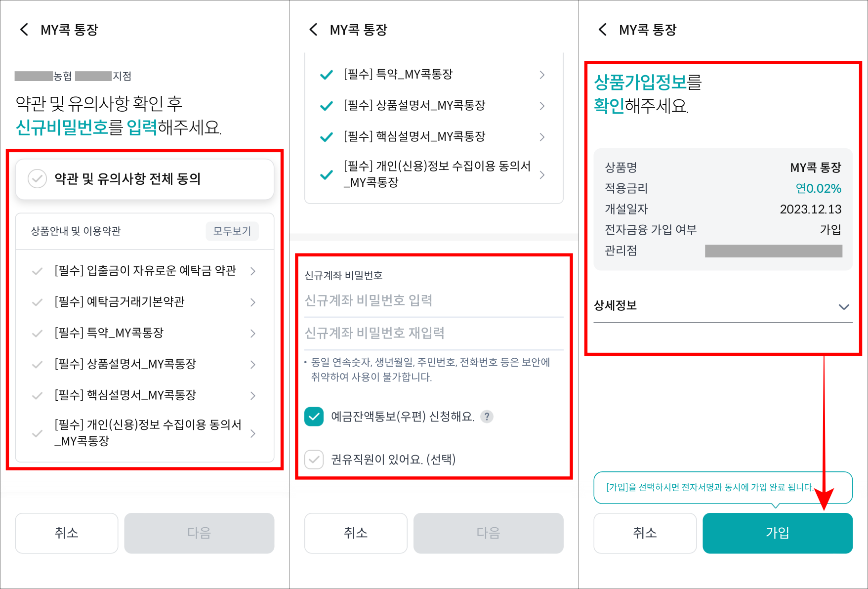Tap the back arrow on the terms agreement screen
The image size is (868, 589).
click(x=24, y=29)
